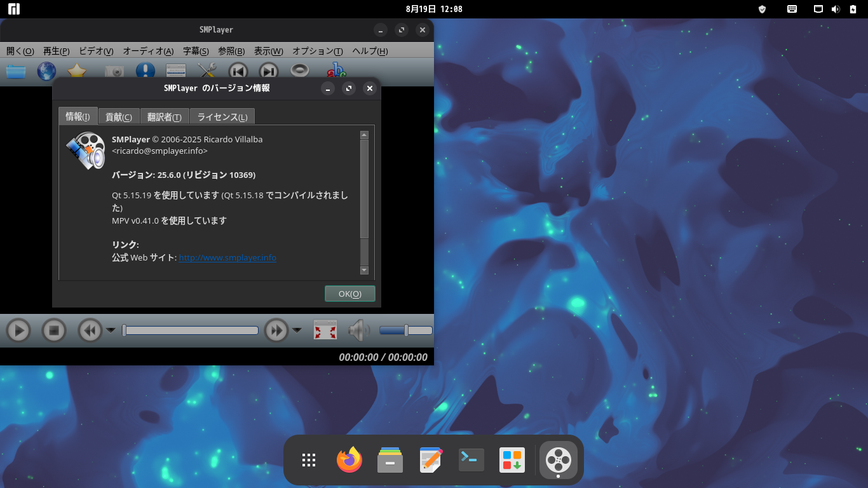
Task: Click the about dialog scrollbar down arrow
Action: [364, 270]
